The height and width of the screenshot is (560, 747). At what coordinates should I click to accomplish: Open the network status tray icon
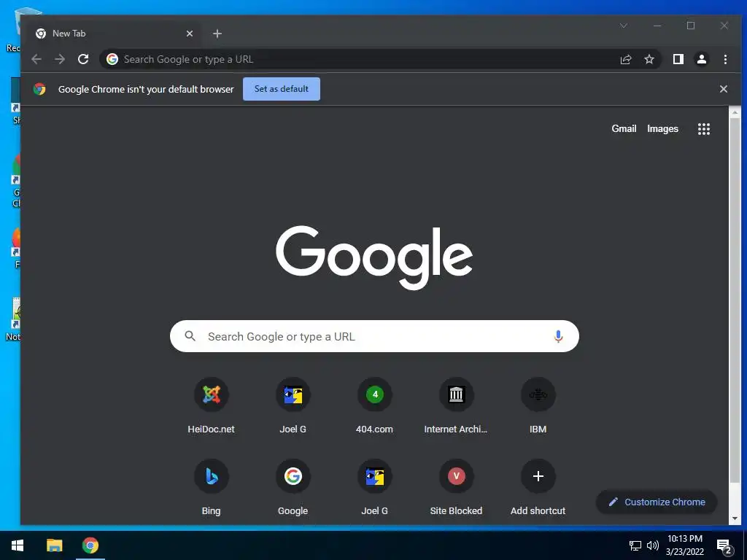pos(635,545)
